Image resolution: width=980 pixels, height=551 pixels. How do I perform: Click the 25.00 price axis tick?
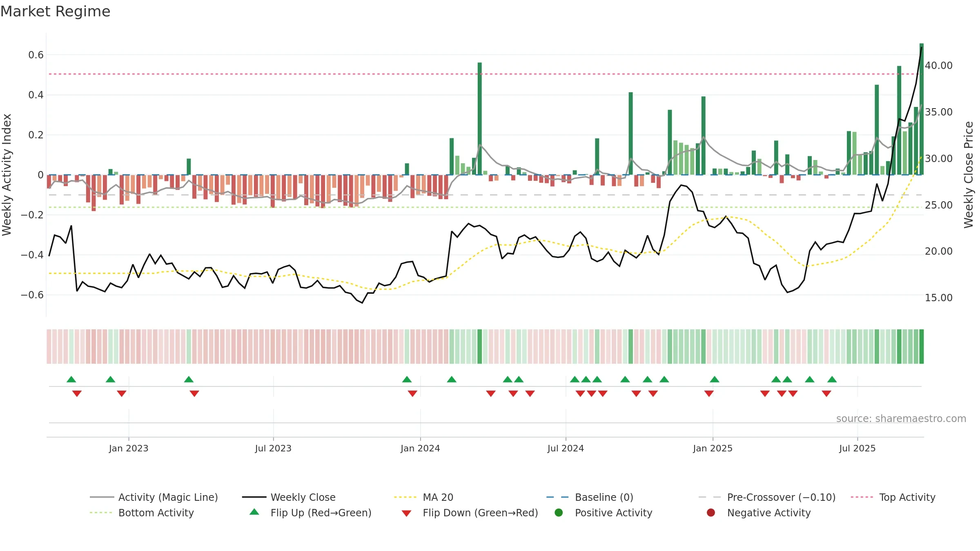(x=938, y=205)
